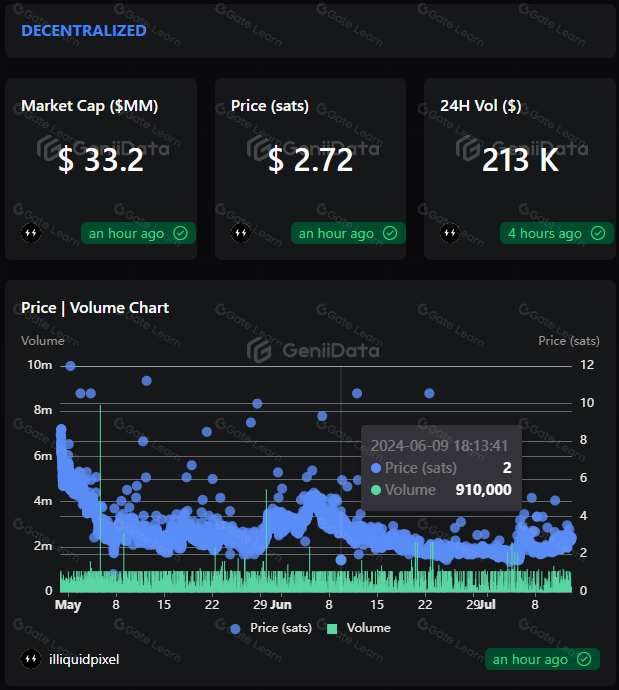The height and width of the screenshot is (690, 619).
Task: Click the green Volume legend square
Action: click(x=332, y=629)
